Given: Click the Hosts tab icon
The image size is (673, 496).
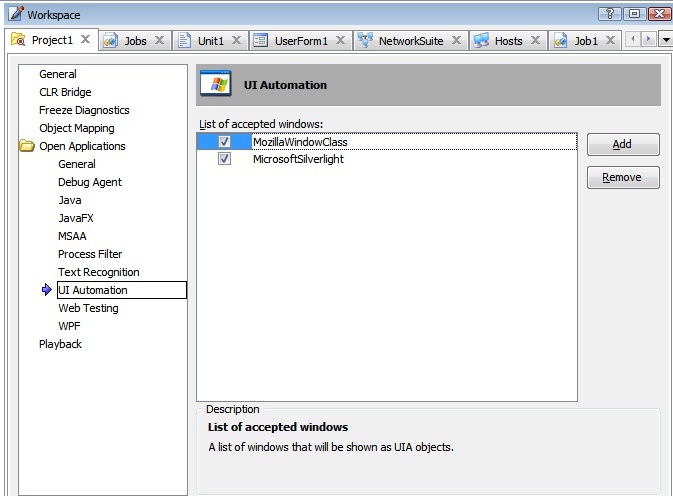Looking at the screenshot, I should click(x=481, y=41).
